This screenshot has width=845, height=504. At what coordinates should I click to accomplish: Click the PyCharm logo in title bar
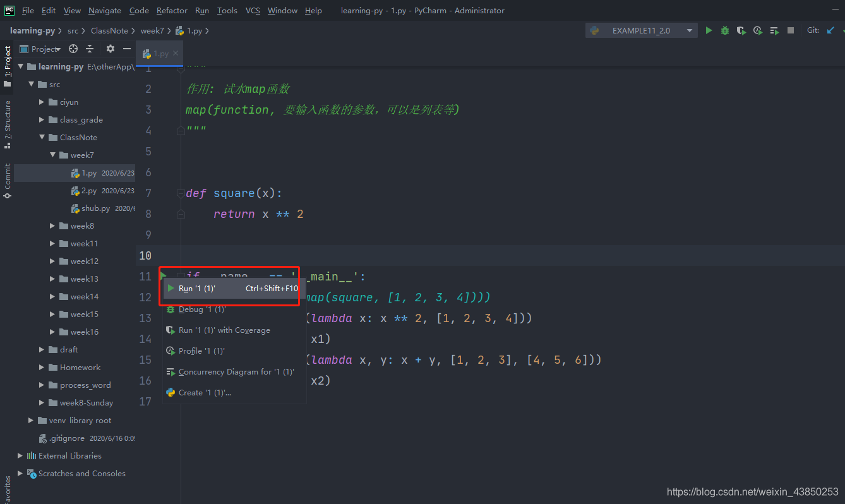9,10
